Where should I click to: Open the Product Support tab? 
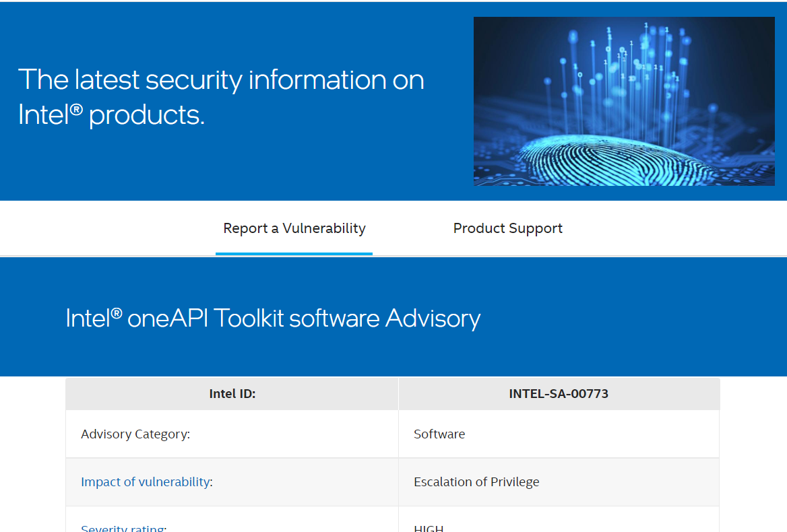point(507,228)
